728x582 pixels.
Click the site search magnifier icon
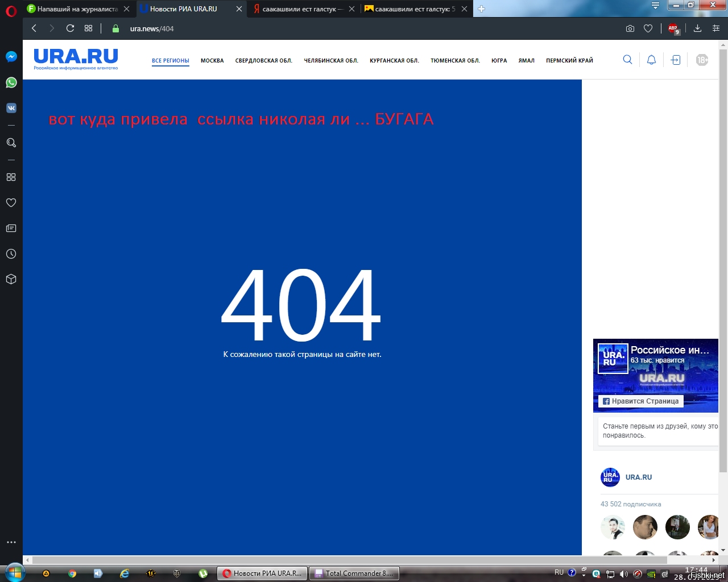[x=627, y=60]
